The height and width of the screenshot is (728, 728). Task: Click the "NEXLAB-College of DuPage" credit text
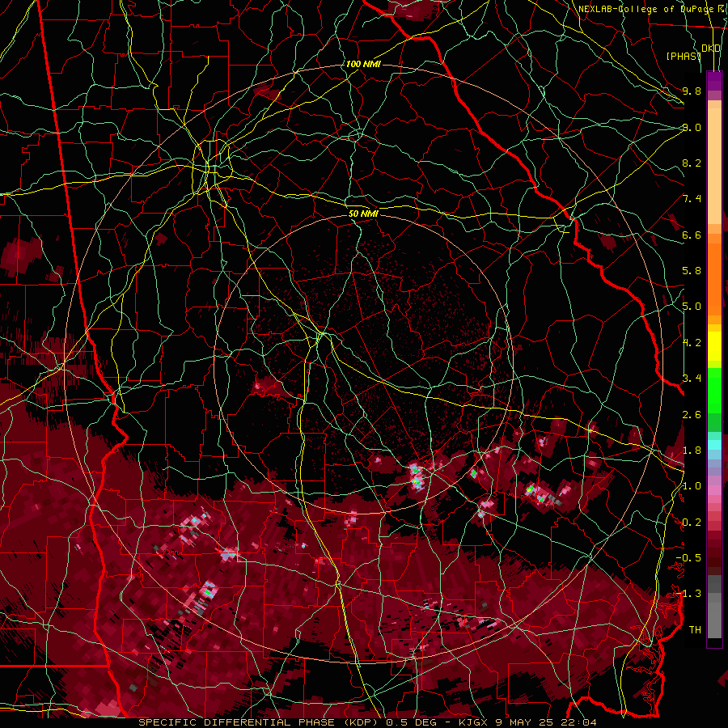pos(645,9)
